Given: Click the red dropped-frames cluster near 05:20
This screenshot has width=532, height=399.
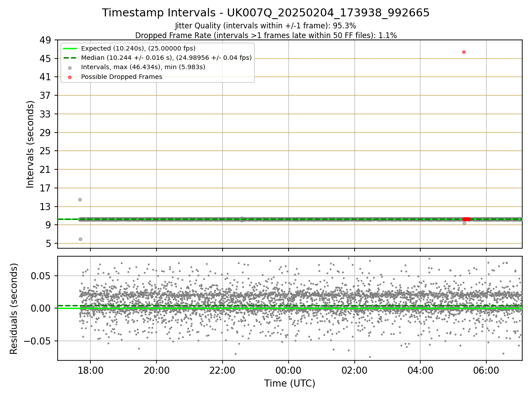Looking at the screenshot, I should point(466,219).
